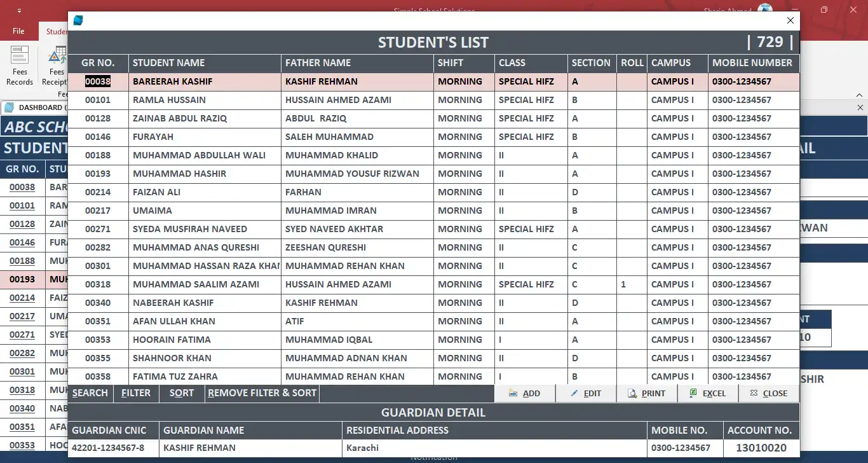Click the app logo in the dialog title bar

pyautogui.click(x=78, y=20)
